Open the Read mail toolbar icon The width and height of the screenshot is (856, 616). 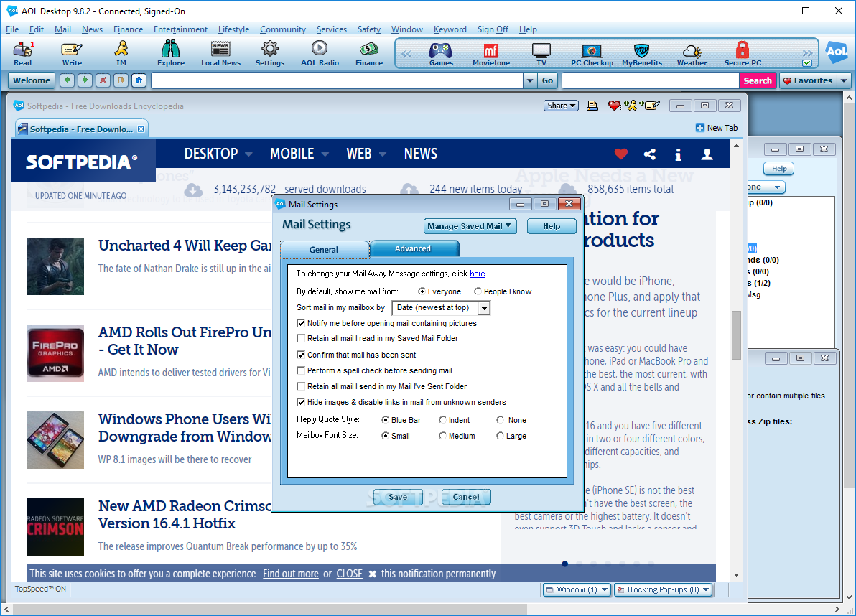tap(22, 53)
